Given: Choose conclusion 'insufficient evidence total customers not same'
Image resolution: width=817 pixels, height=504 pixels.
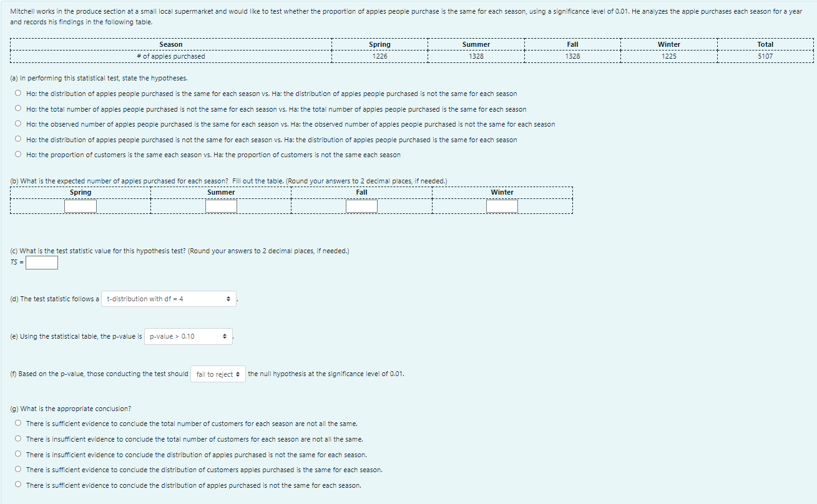Looking at the screenshot, I should tap(19, 439).
